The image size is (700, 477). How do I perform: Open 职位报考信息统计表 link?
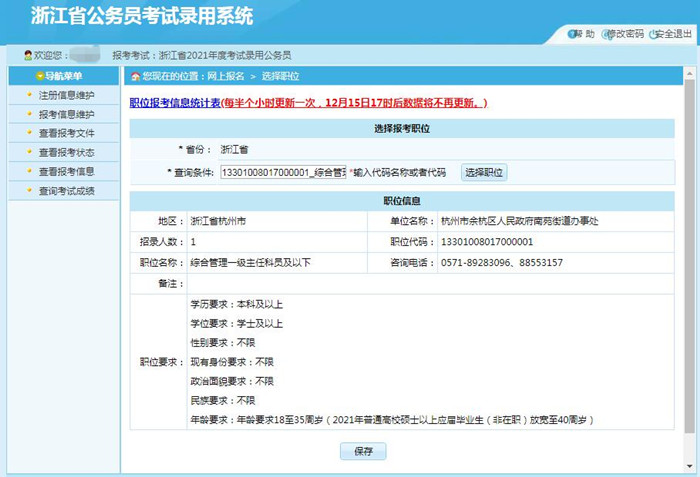click(x=175, y=103)
